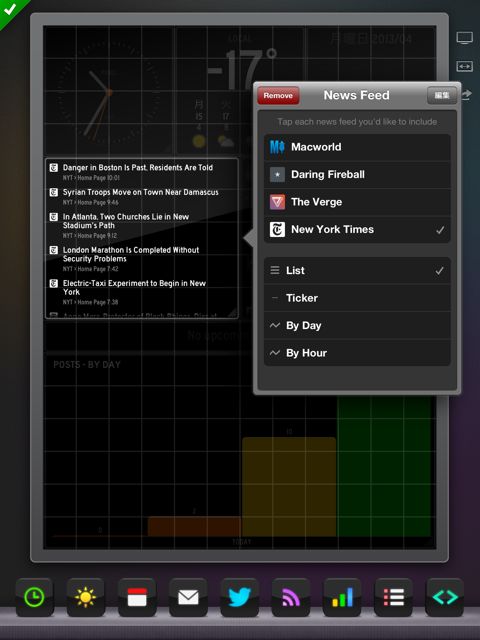Image resolution: width=480 pixels, height=640 pixels.
Task: Include the Daring Fireball feed
Action: point(357,175)
